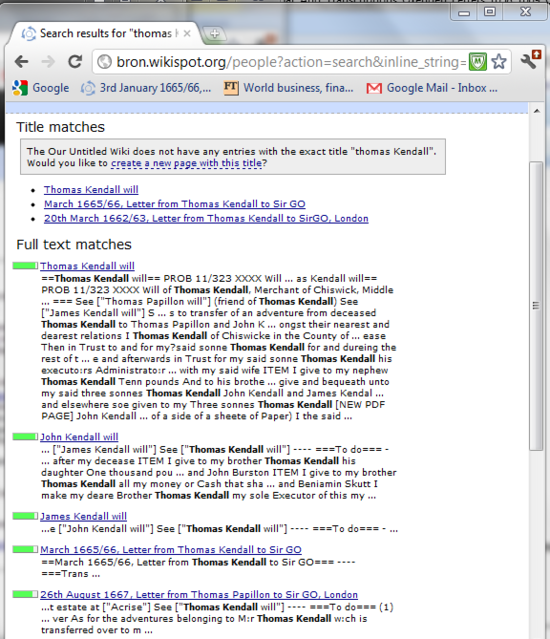The height and width of the screenshot is (639, 550).
Task: Click the Full text matches heading
Action: (x=74, y=245)
